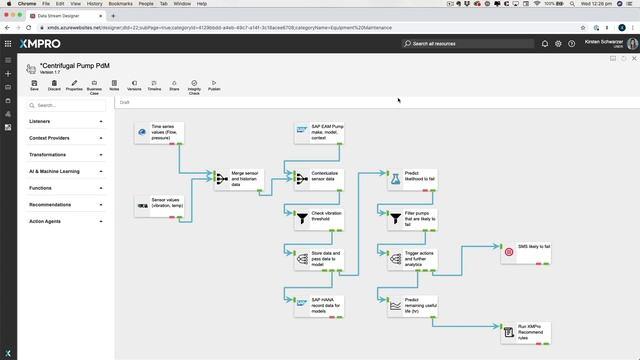Viewport: 640px width, 360px height.
Task: Click the "*Centrifugal Pump PdM" title
Action: click(75, 66)
